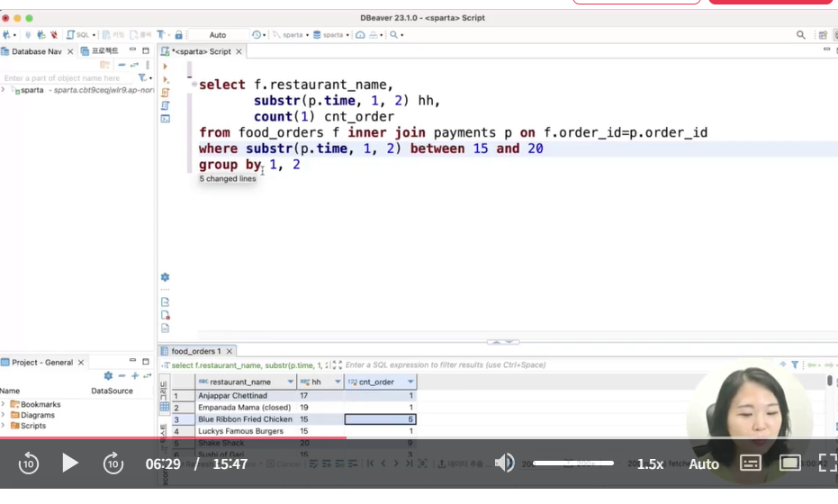
Task: Switch to the food_orders 1 result tab
Action: click(195, 351)
